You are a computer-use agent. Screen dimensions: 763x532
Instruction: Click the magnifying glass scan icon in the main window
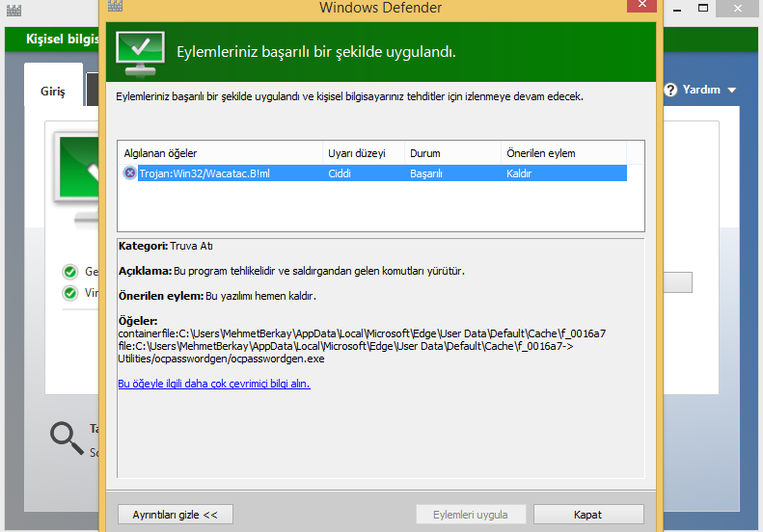(67, 439)
